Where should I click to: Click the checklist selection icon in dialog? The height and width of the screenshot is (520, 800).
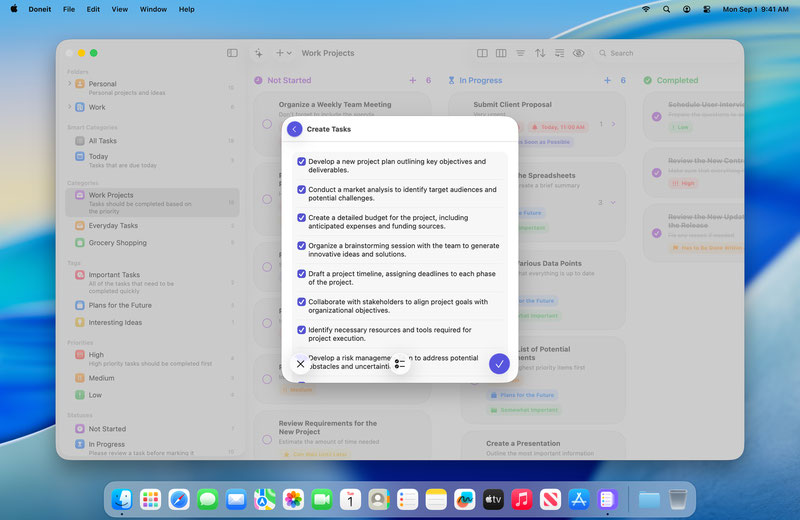400,364
